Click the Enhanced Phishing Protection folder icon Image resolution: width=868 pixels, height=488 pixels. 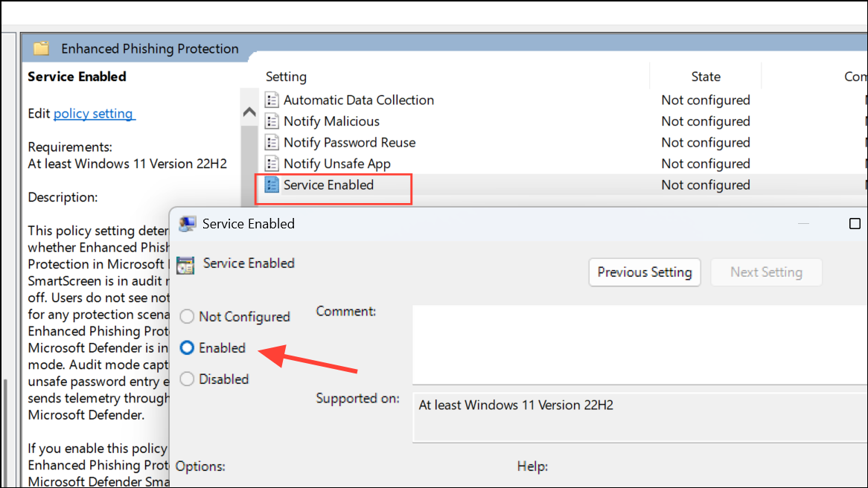(x=41, y=48)
